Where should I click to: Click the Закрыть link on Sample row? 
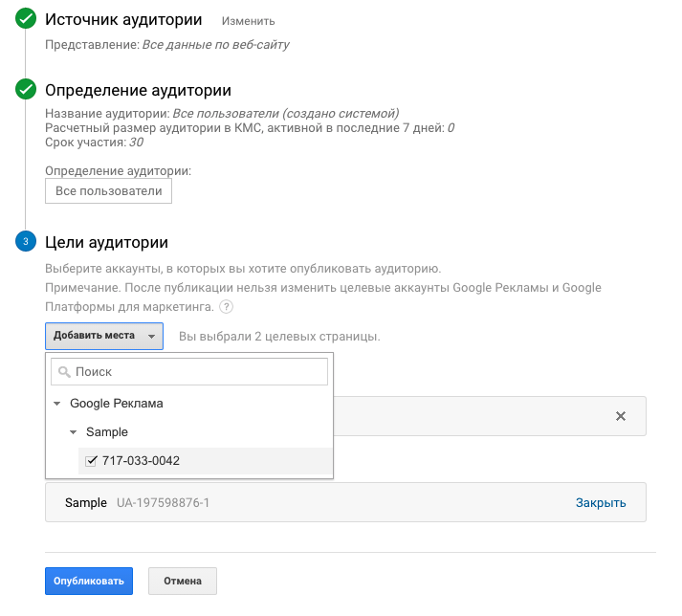(600, 503)
